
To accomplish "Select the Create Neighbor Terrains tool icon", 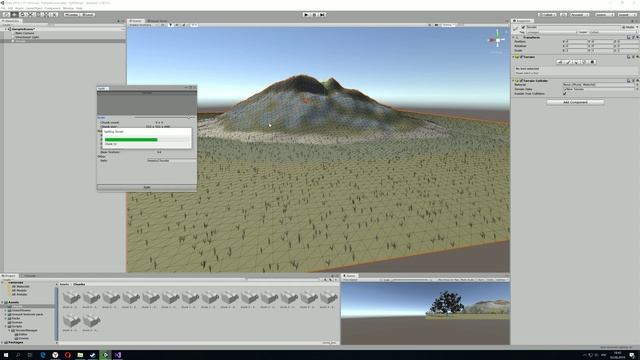I will tap(560, 62).
